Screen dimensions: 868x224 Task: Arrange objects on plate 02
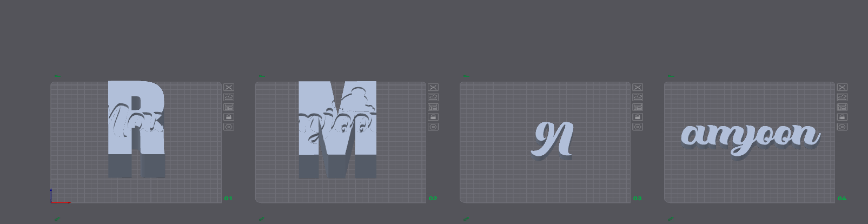(x=433, y=107)
